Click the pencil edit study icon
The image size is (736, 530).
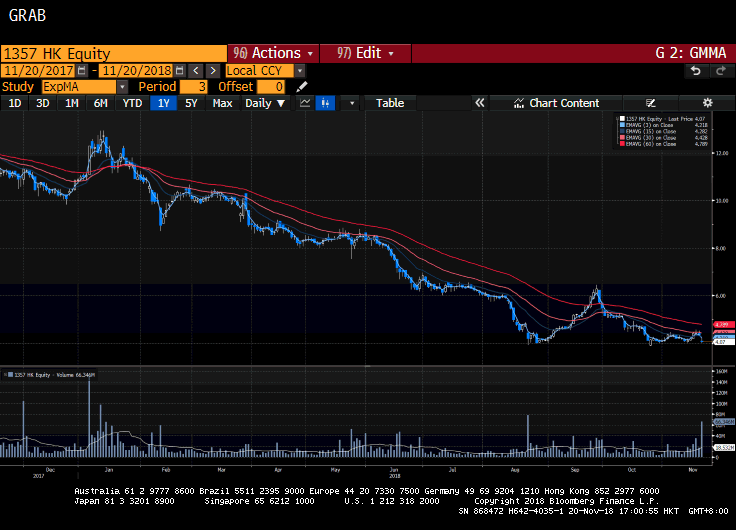tap(302, 87)
